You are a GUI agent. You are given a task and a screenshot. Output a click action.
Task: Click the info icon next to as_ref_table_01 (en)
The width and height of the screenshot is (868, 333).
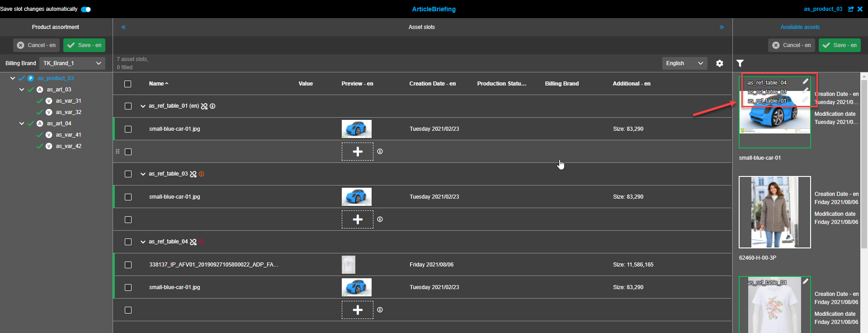212,106
